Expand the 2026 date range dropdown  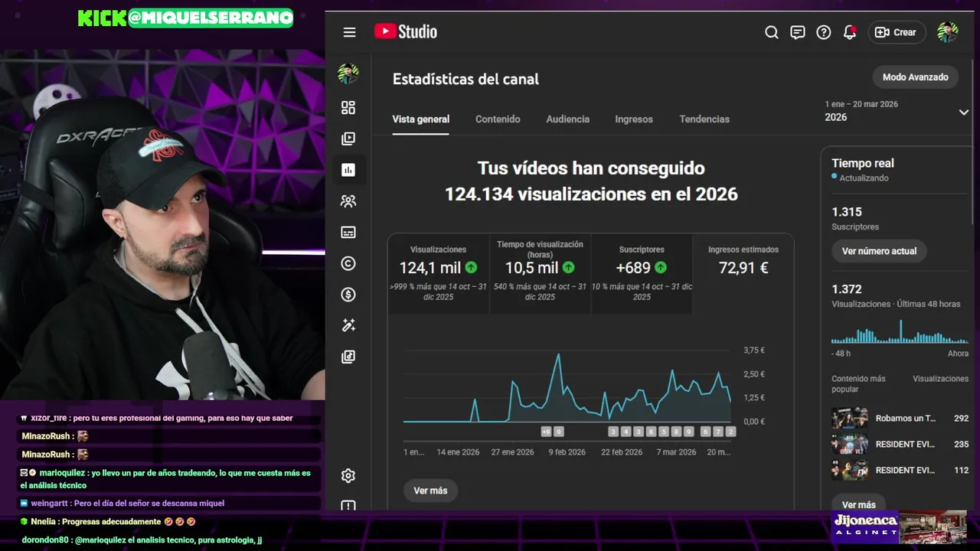(x=897, y=112)
